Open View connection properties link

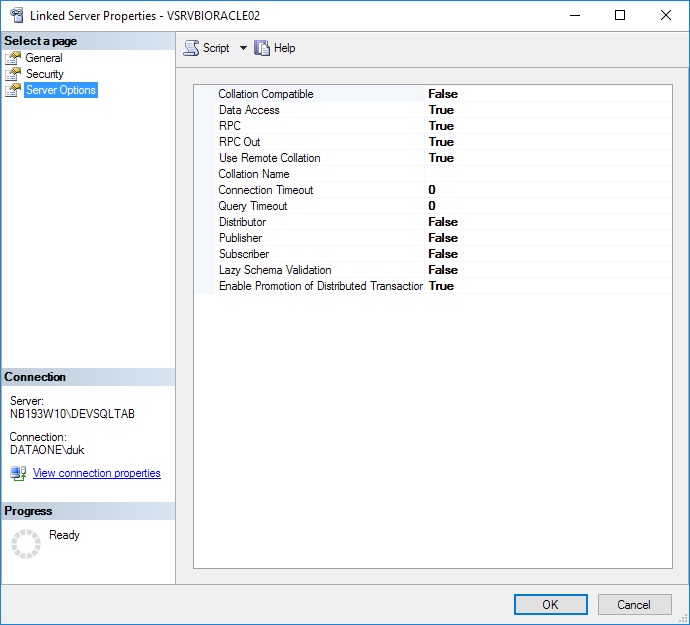(96, 473)
